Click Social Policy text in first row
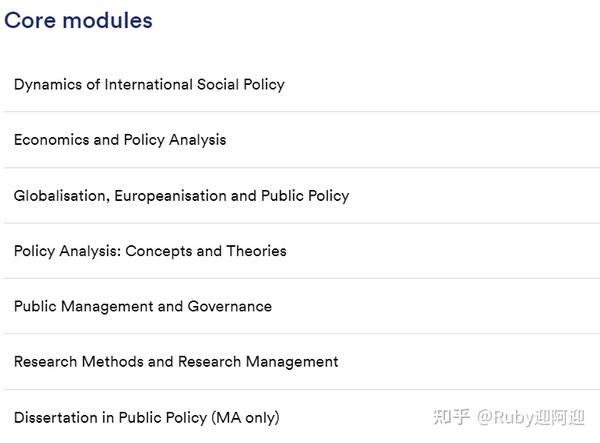 (241, 85)
